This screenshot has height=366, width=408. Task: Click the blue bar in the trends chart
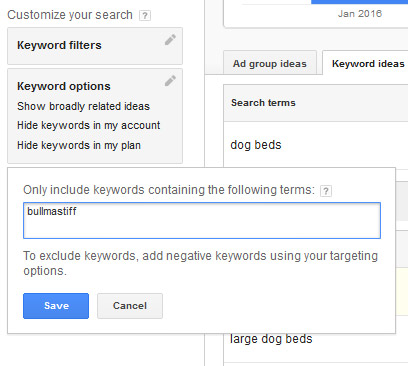pyautogui.click(x=359, y=2)
